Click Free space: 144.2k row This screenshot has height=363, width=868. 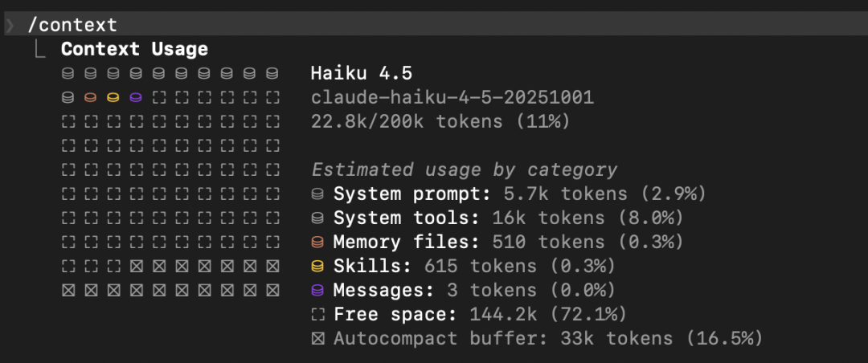tap(469, 314)
